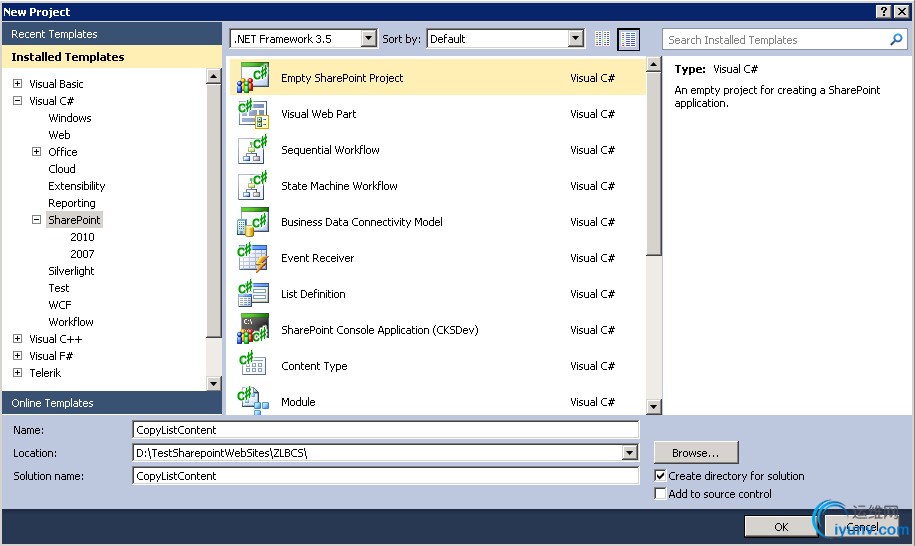Select the Empty SharePoint Project template icon
The width and height of the screenshot is (915, 546).
point(253,78)
